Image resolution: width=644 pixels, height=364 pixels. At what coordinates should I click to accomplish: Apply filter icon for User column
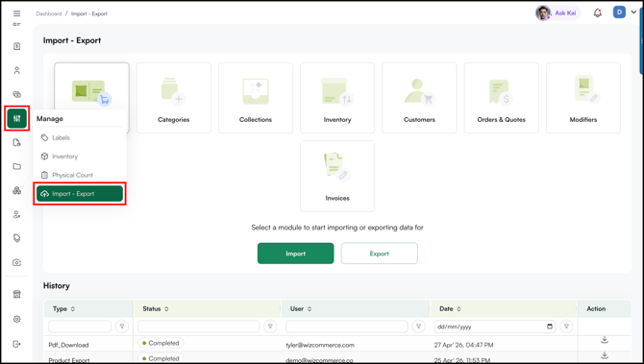[x=418, y=327]
